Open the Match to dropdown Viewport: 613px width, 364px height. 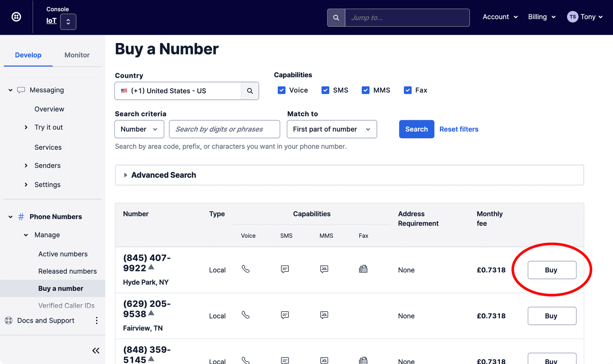click(x=331, y=129)
